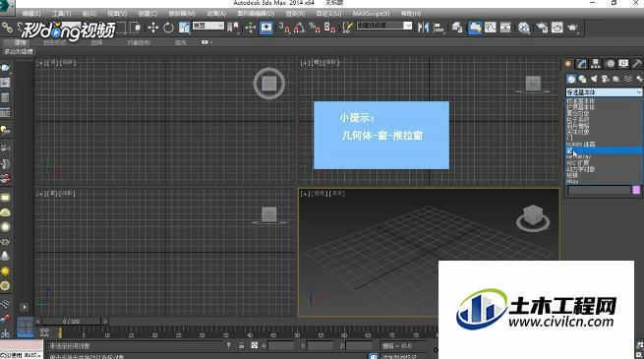Choose NURBS 曲面 in the geometry list
The image size is (644, 359).
604,145
